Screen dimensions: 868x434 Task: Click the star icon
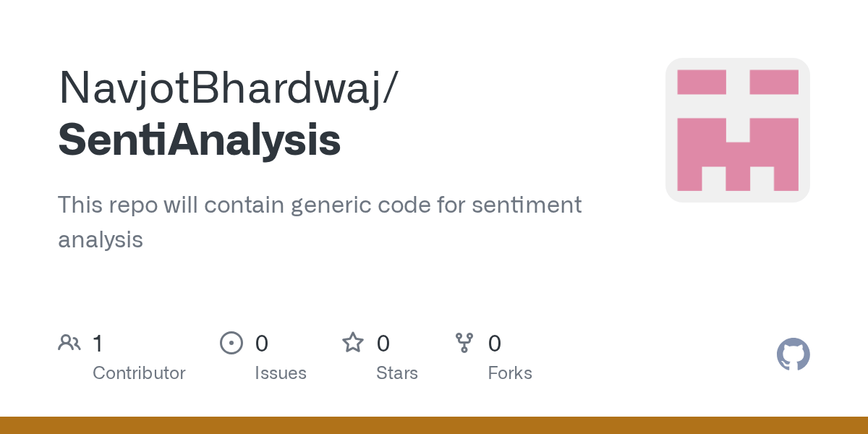click(353, 342)
